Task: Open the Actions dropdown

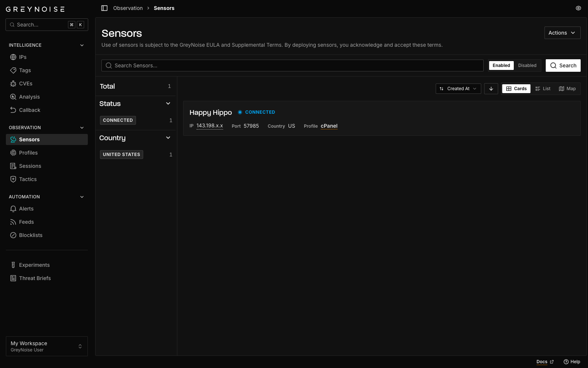Action: (x=562, y=33)
